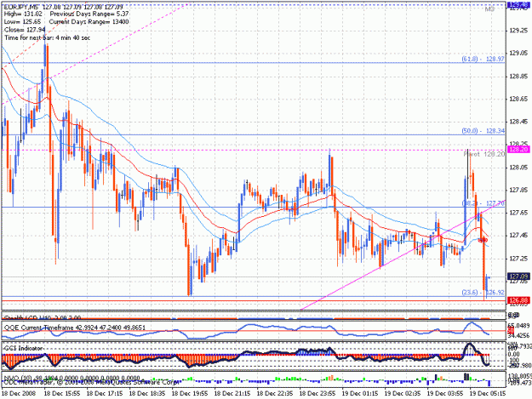The height and width of the screenshot is (399, 532).
Task: Click the '18 Dec 22:35' time axis label
Action: click(274, 394)
